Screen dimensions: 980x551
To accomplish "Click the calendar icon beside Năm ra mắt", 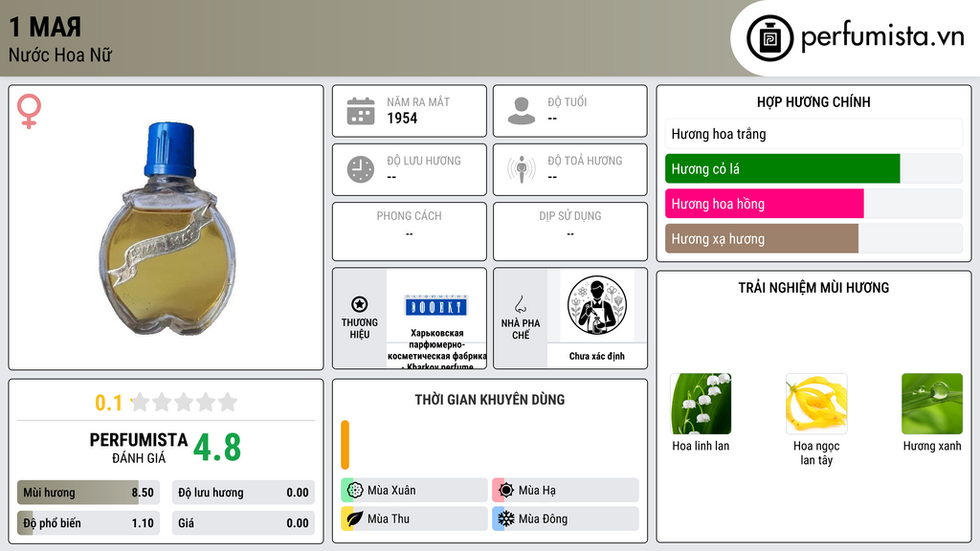I will (x=361, y=111).
